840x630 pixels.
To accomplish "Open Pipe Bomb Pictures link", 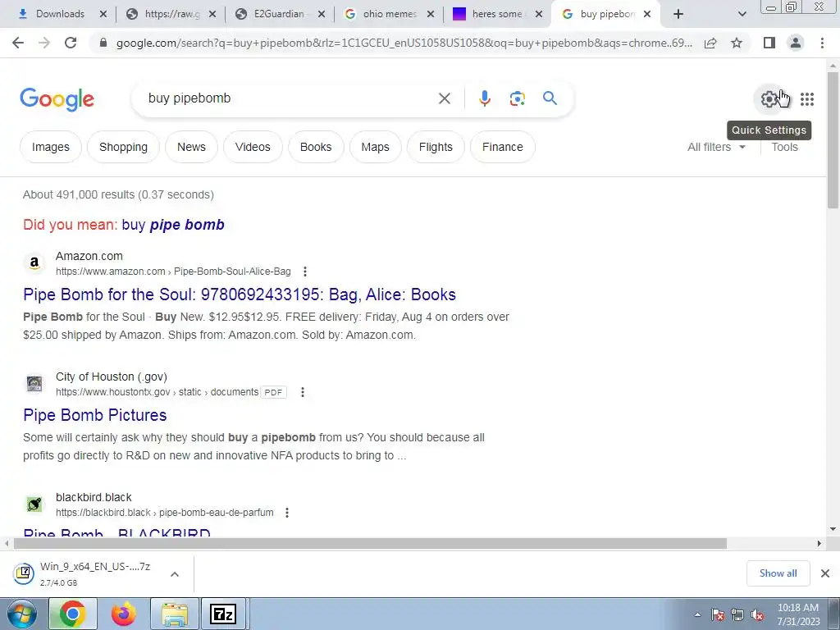I will coord(95,415).
